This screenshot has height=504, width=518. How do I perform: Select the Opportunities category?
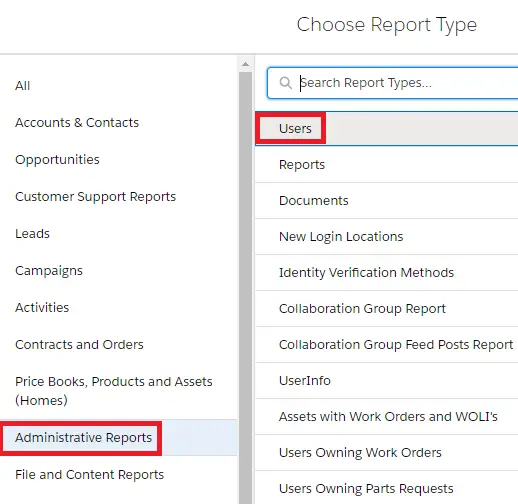57,160
